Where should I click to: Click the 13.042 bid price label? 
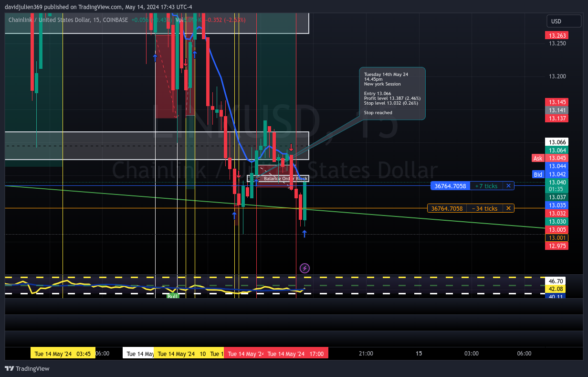(556, 174)
